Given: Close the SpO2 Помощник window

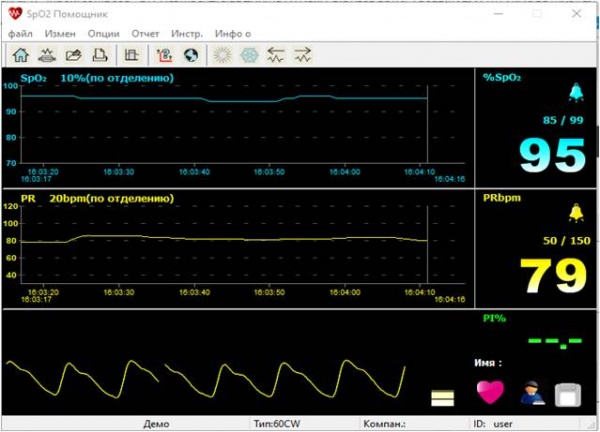Looking at the screenshot, I should (576, 14).
